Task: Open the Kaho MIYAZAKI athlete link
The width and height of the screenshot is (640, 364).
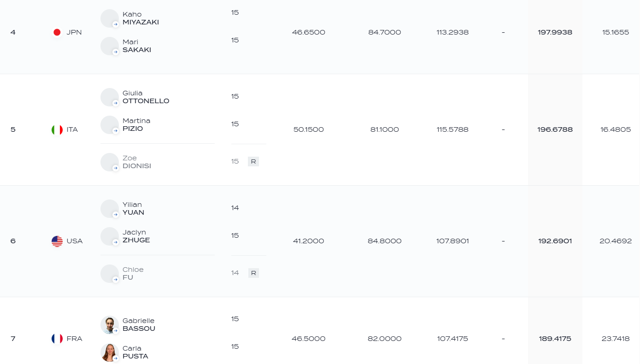Action: coord(141,18)
